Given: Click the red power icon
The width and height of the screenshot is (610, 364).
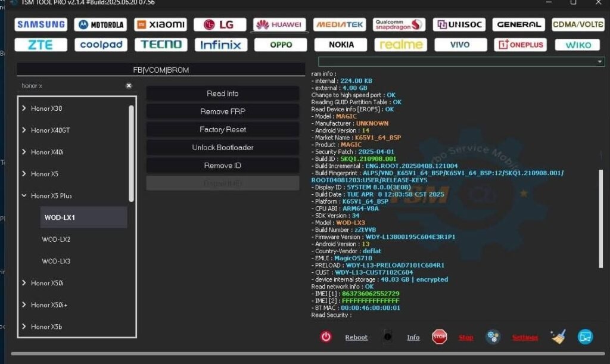Looking at the screenshot, I should click(326, 337).
